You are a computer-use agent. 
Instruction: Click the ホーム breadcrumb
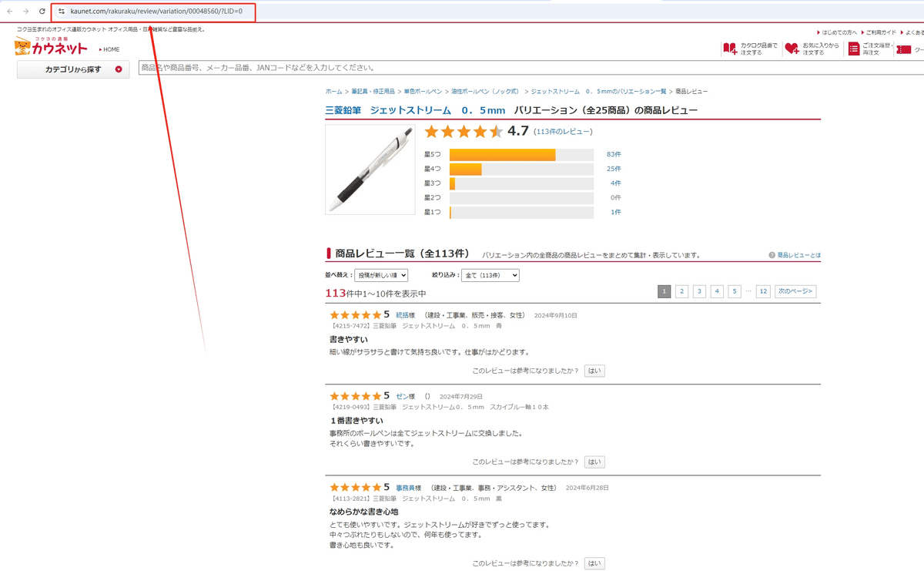click(333, 92)
